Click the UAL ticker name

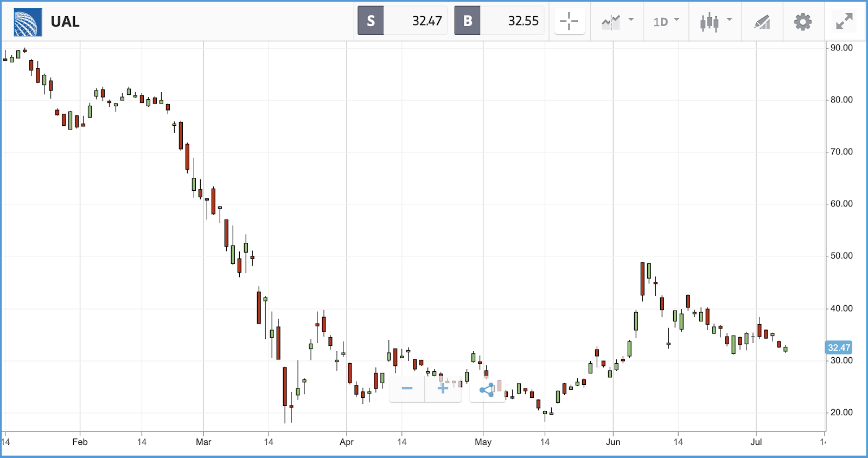(x=65, y=22)
